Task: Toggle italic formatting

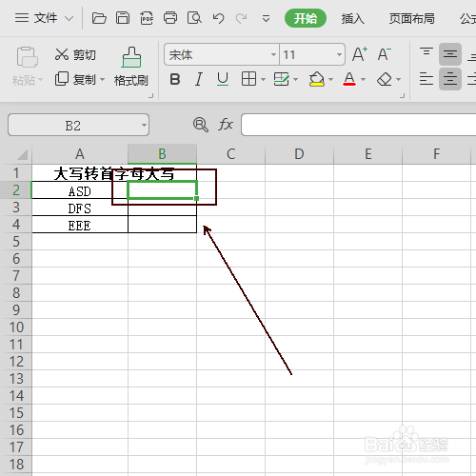Action: pos(199,79)
